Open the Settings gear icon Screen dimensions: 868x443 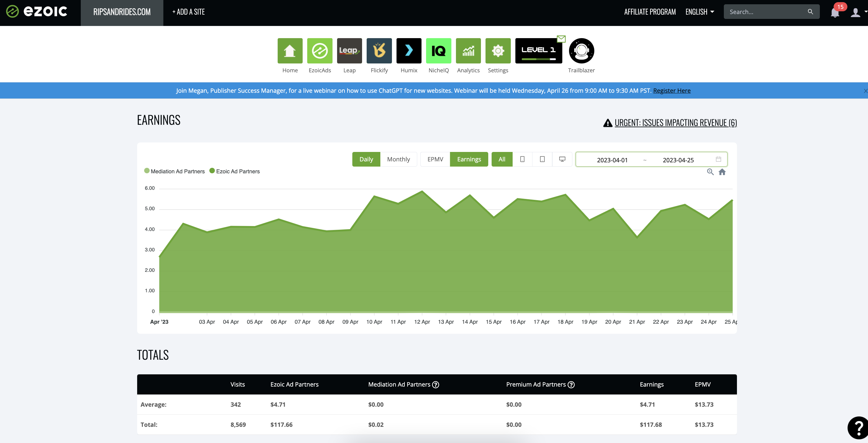point(498,51)
